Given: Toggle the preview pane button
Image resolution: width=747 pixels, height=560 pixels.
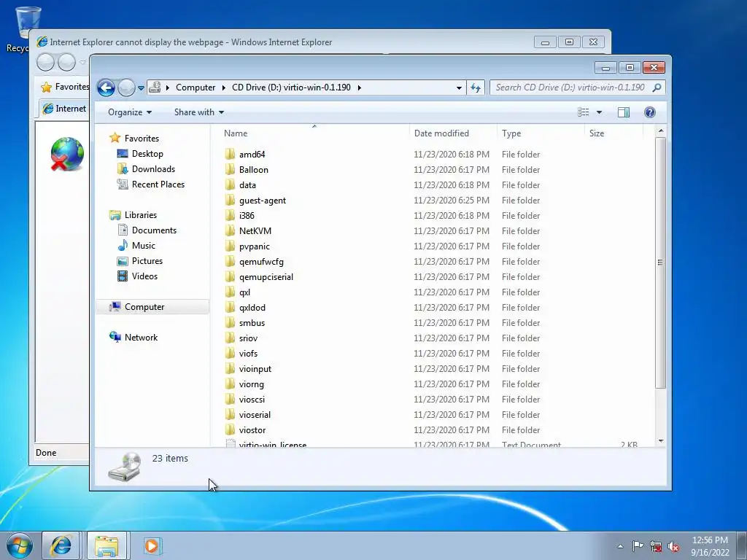Looking at the screenshot, I should (x=624, y=112).
